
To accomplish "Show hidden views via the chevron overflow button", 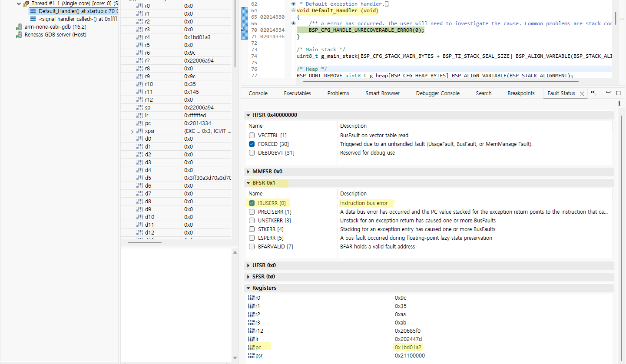I will [x=593, y=93].
